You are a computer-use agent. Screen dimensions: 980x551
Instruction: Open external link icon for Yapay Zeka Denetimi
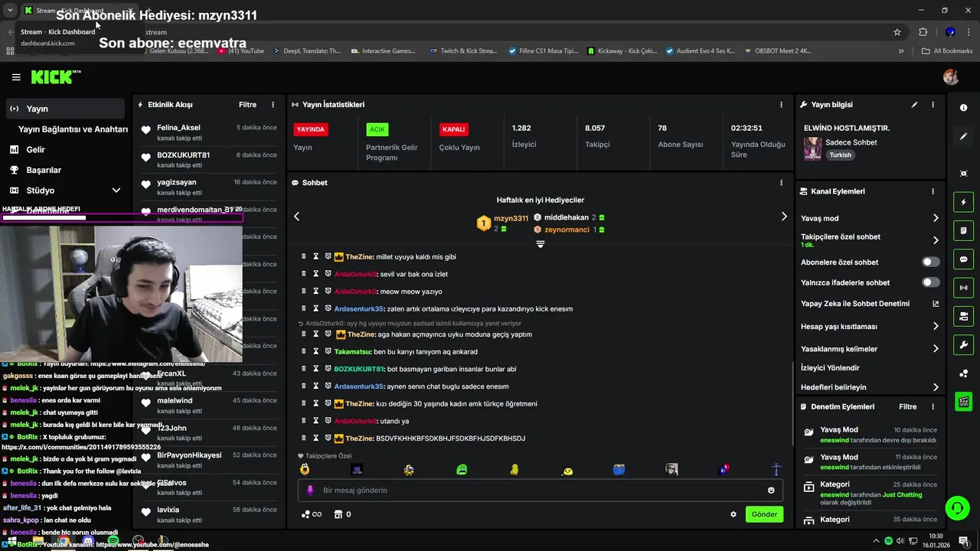(x=936, y=304)
